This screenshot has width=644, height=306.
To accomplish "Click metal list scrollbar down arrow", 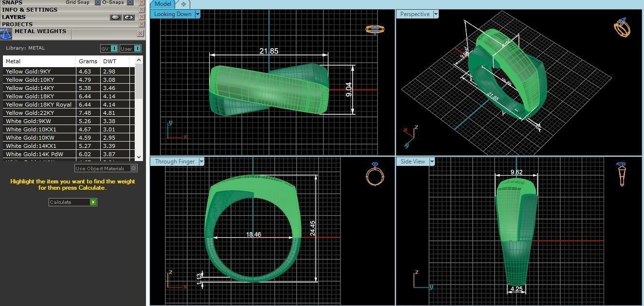I will [139, 157].
